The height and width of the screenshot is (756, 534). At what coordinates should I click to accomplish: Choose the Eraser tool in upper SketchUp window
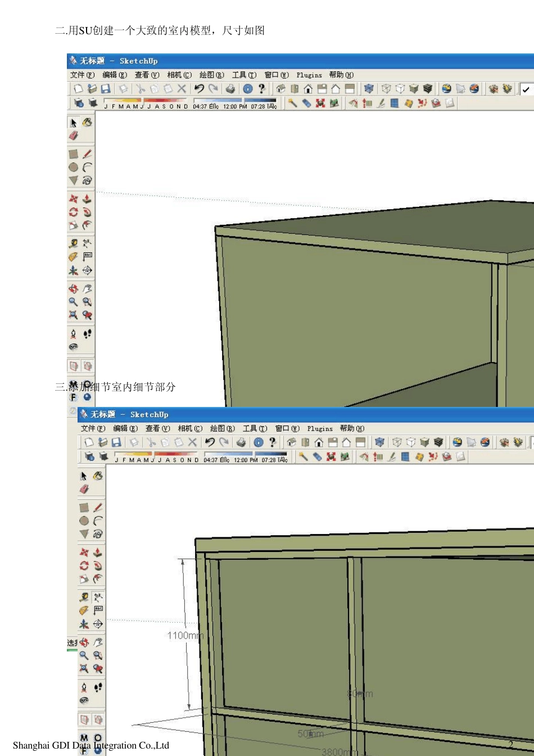[x=73, y=135]
